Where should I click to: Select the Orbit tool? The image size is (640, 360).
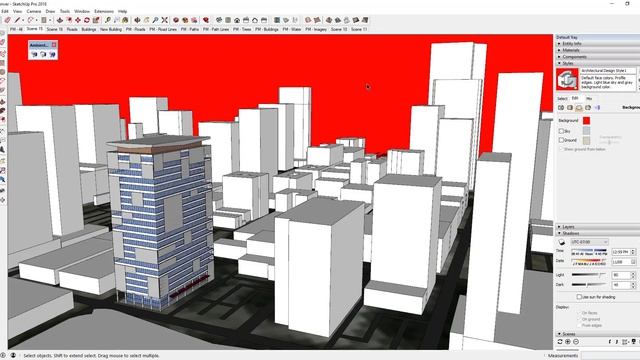click(x=138, y=20)
